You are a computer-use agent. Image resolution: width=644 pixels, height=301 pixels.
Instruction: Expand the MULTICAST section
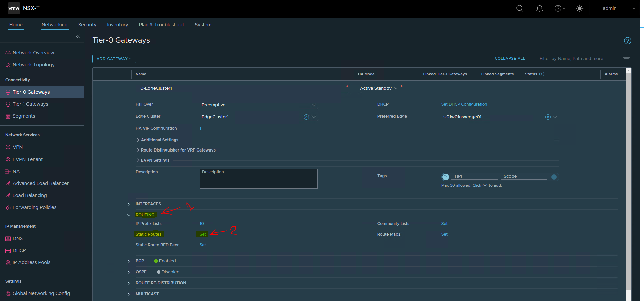pyautogui.click(x=129, y=294)
